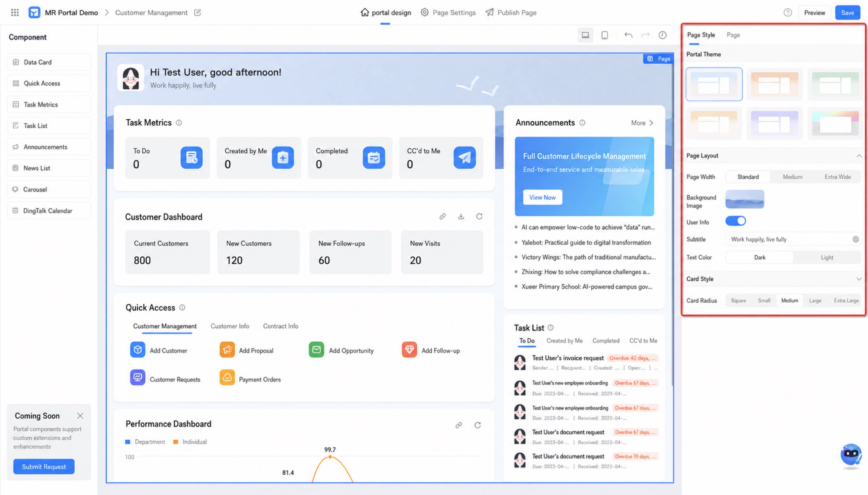Save the portal page

(847, 13)
